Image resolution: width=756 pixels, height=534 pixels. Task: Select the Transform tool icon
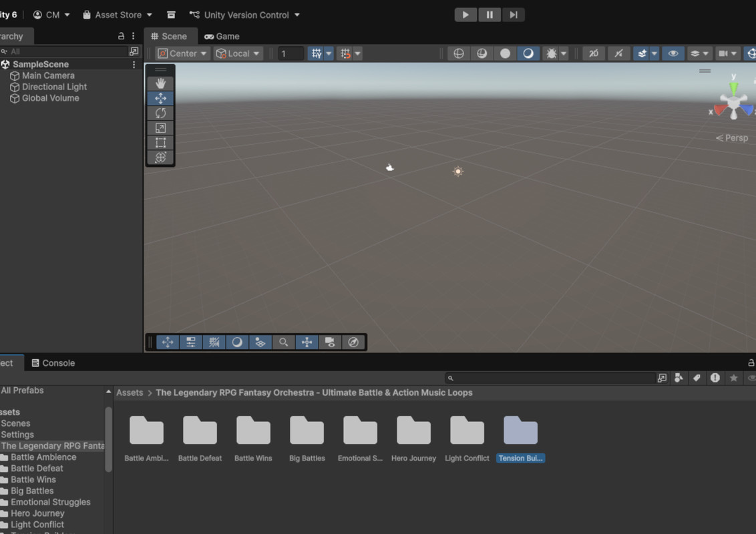click(x=160, y=158)
